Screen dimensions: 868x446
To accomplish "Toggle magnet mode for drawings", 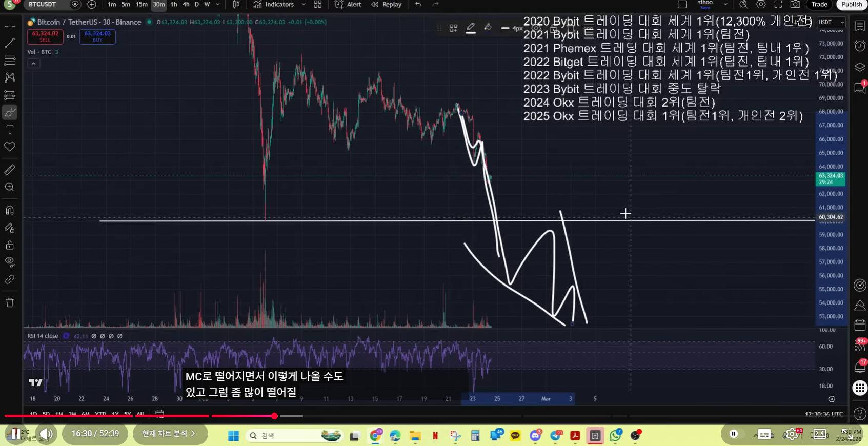I will pos(10,210).
